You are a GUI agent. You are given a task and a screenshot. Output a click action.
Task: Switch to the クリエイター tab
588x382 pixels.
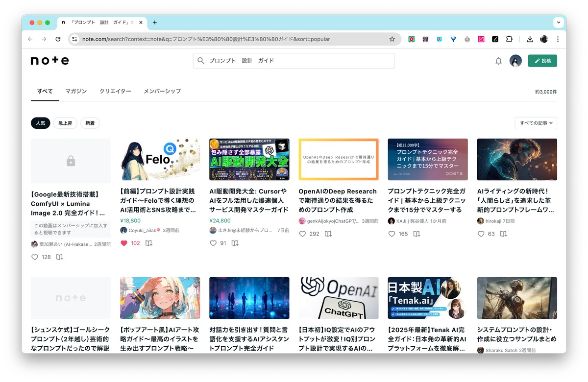click(x=115, y=91)
